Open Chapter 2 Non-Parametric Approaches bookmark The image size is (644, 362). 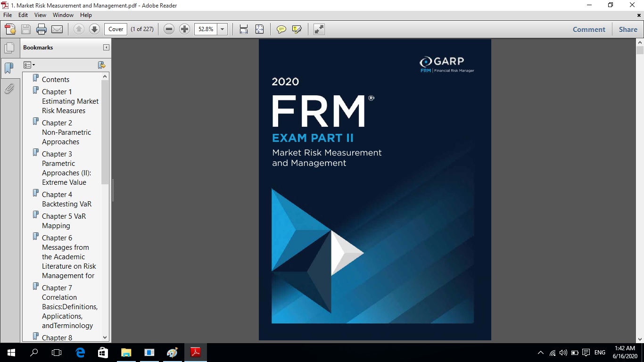[x=66, y=132]
